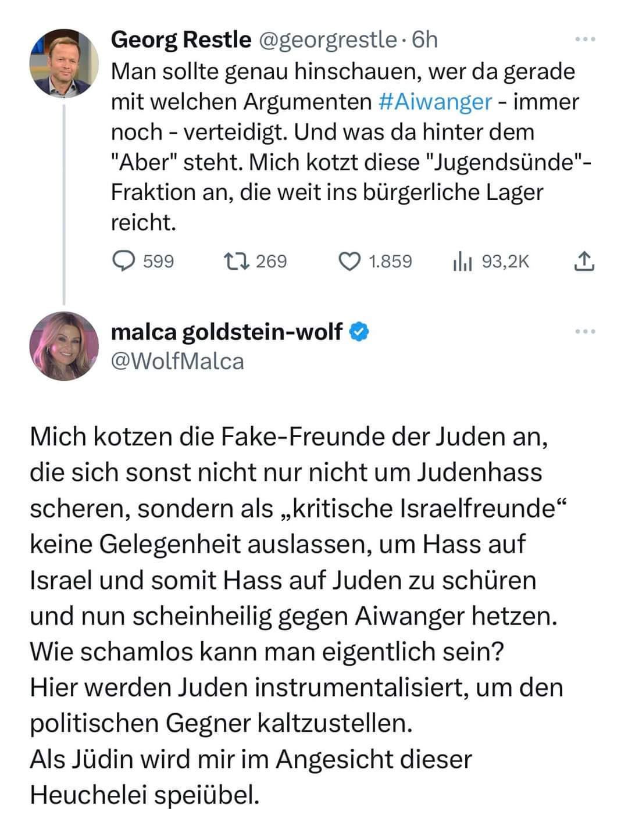Image resolution: width=628 pixels, height=840 pixels.
Task: Click the 6h timestamp
Action: [x=424, y=40]
